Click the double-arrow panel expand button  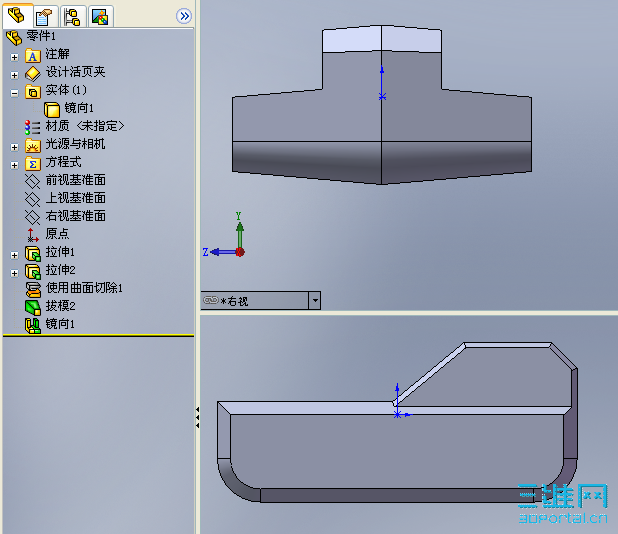(x=184, y=16)
